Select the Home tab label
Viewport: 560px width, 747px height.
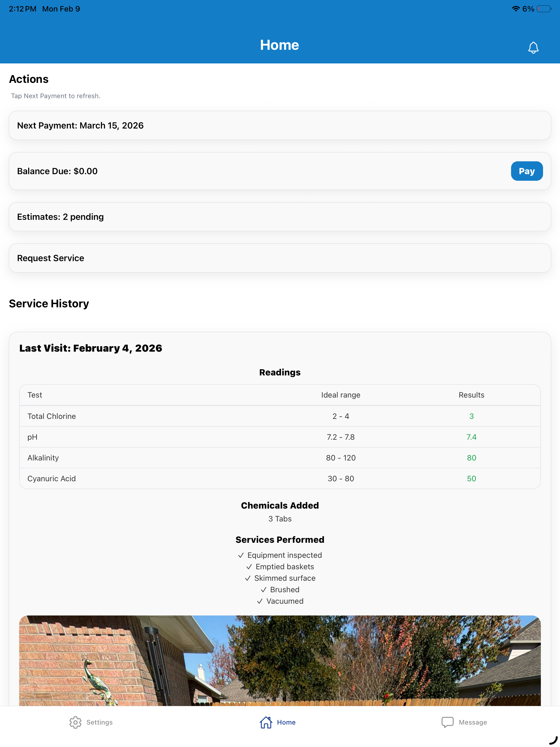click(286, 722)
